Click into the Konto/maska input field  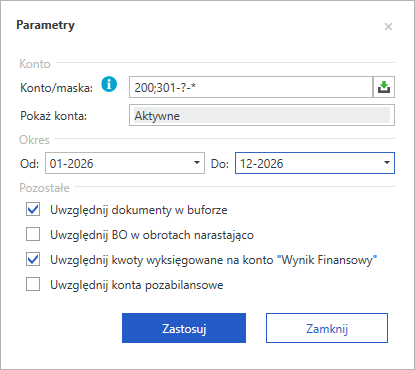pyautogui.click(x=251, y=87)
